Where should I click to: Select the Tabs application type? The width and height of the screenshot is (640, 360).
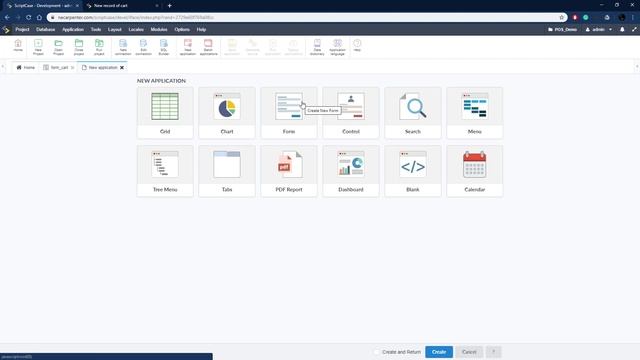tap(227, 171)
